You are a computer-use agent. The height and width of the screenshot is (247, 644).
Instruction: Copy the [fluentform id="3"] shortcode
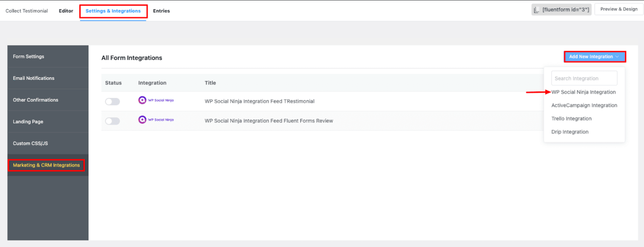point(565,9)
